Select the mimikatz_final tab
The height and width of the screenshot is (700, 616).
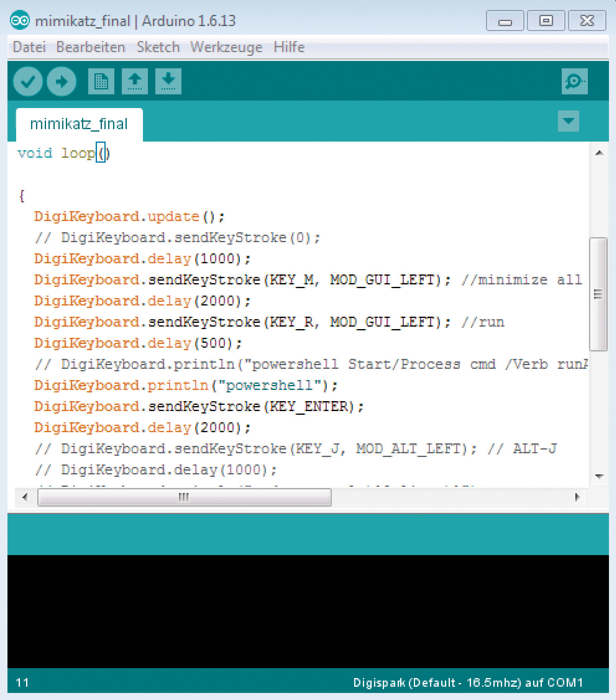79,124
